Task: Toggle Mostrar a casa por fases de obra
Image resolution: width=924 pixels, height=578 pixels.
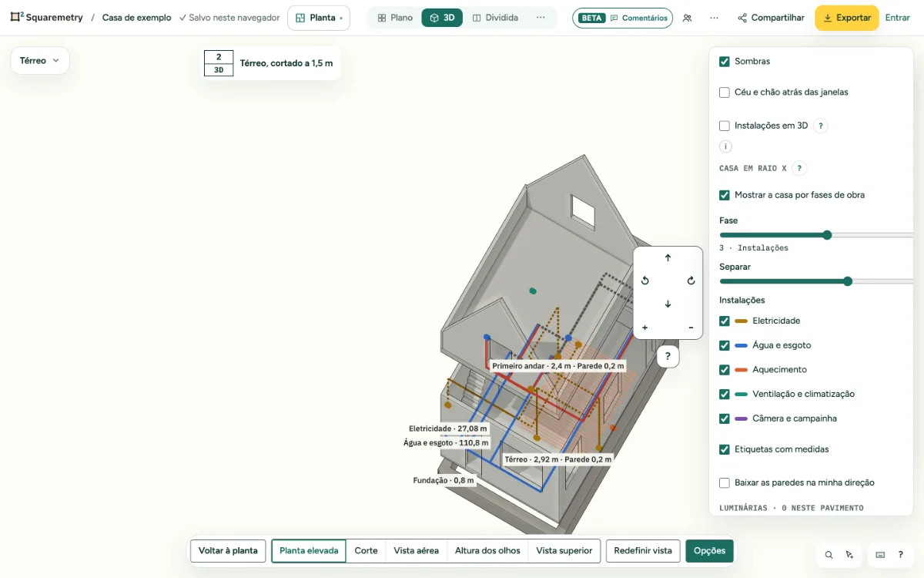Action: click(725, 195)
